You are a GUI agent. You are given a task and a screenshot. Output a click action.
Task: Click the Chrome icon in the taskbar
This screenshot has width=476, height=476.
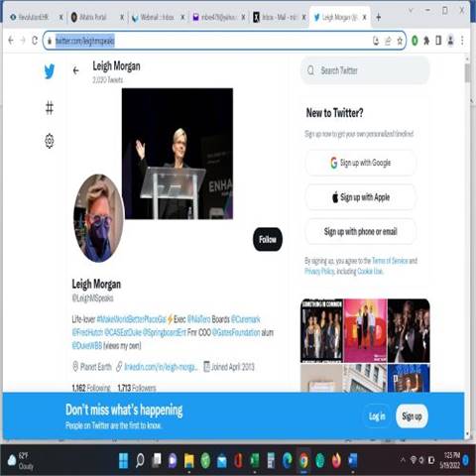coord(303,460)
